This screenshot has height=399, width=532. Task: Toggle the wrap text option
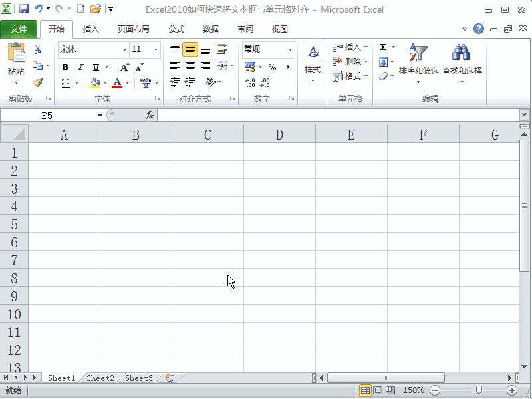pos(221,49)
